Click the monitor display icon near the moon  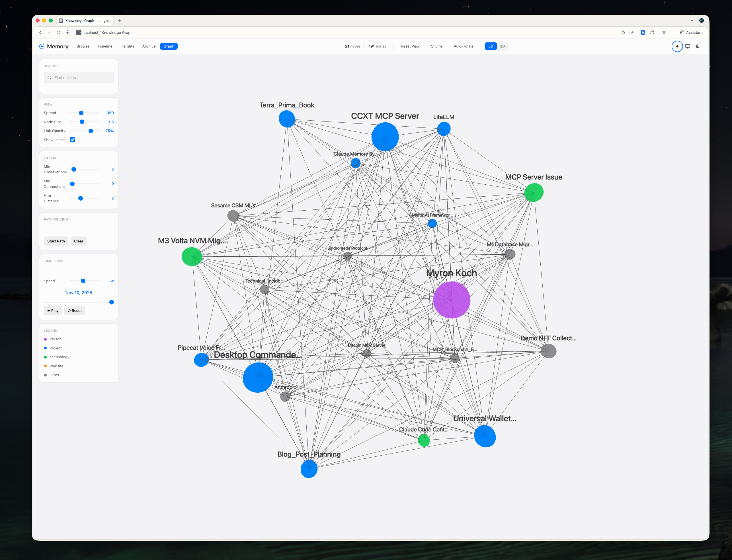(x=687, y=46)
